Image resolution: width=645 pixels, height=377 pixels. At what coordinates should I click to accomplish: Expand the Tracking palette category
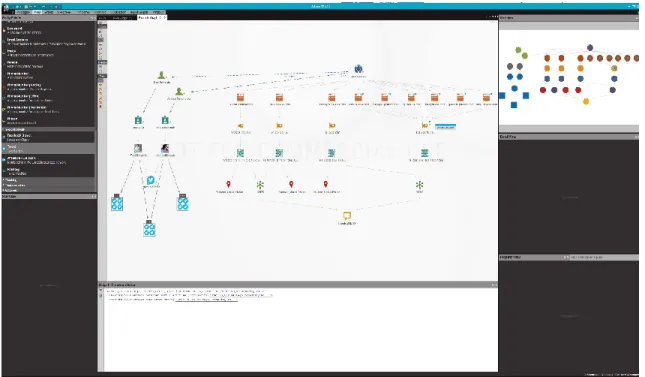pyautogui.click(x=49, y=180)
